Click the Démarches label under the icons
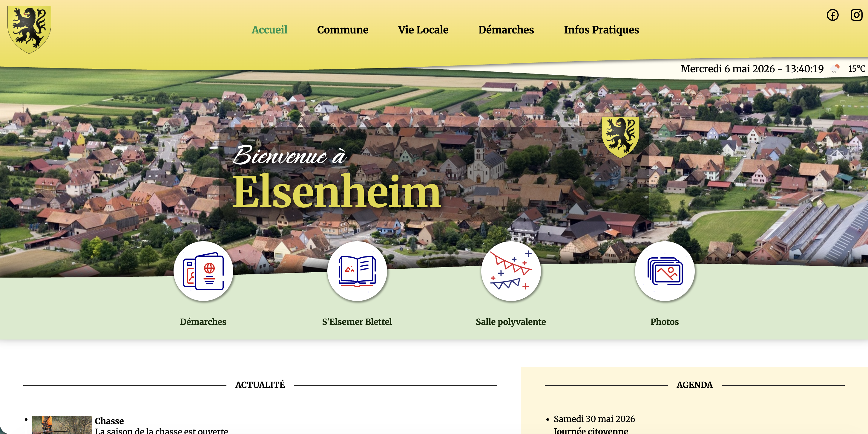 (x=203, y=322)
